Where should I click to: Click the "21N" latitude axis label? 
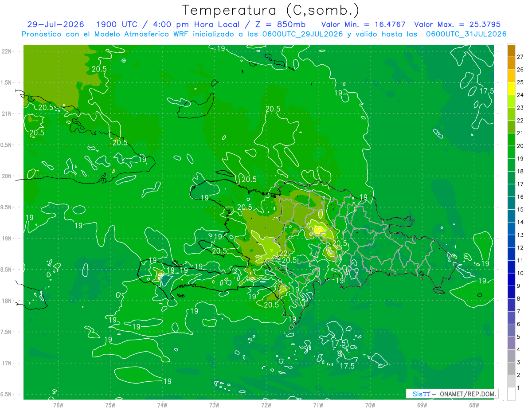click(x=7, y=114)
